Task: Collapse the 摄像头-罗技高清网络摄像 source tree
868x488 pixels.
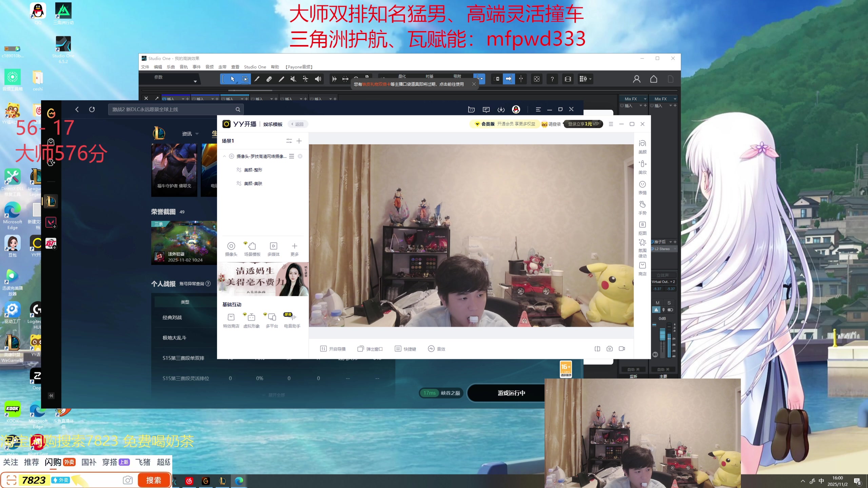Action: [x=224, y=156]
